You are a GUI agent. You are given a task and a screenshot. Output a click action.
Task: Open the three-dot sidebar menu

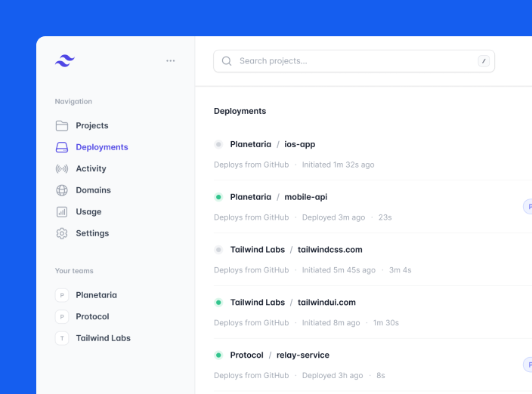[x=170, y=60]
